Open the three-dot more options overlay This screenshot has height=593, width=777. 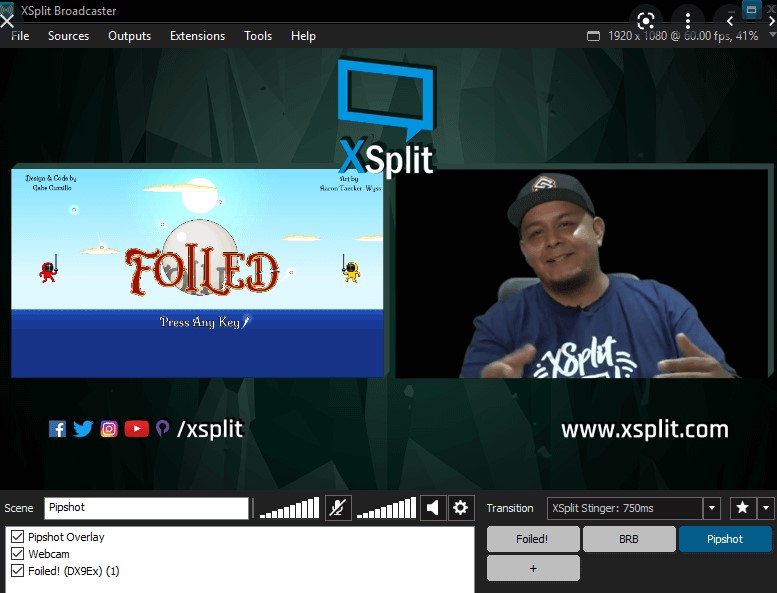pos(687,21)
